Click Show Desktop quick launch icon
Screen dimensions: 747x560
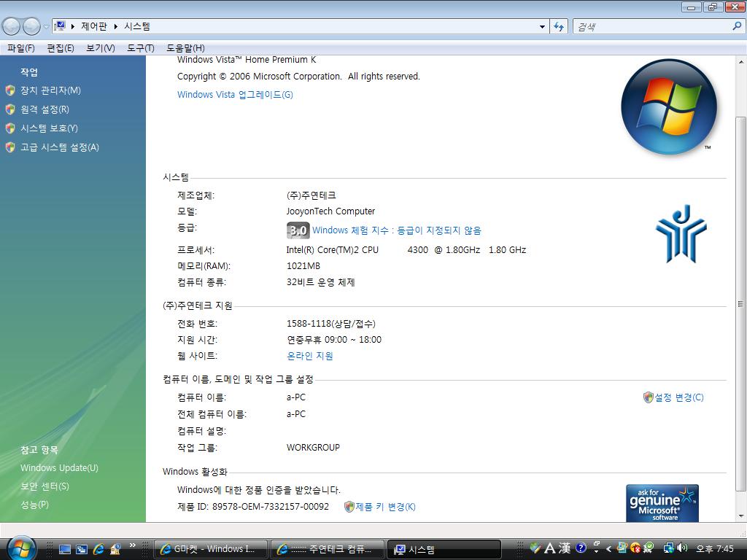pyautogui.click(x=65, y=550)
